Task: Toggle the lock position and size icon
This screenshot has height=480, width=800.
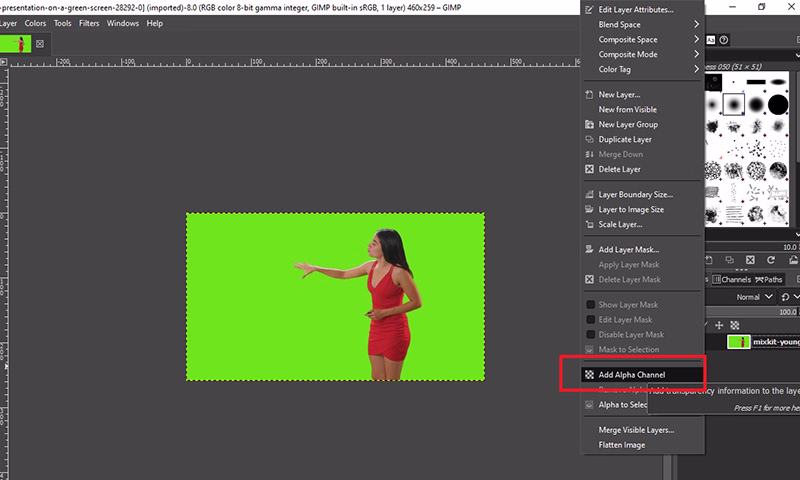Action: click(719, 325)
